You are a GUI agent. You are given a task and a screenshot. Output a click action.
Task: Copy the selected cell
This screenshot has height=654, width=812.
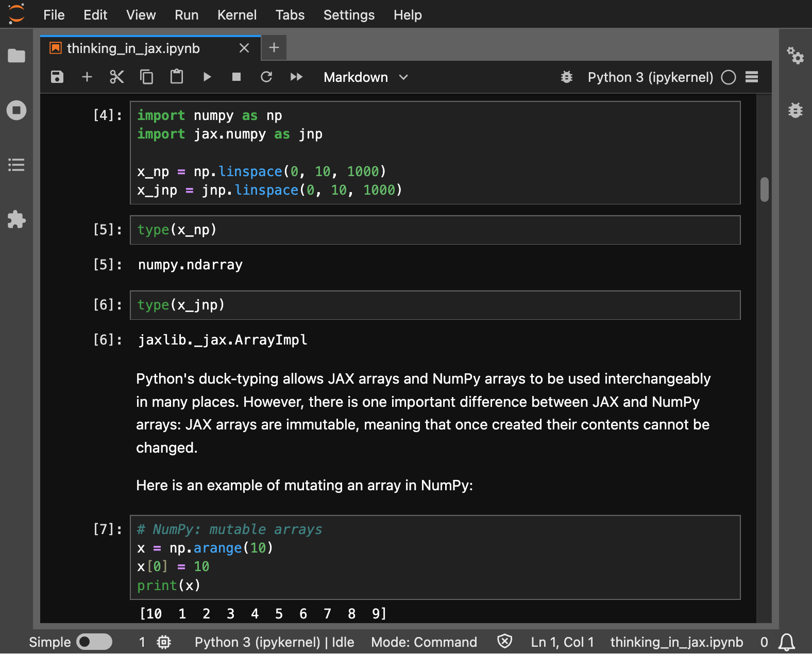click(x=147, y=77)
